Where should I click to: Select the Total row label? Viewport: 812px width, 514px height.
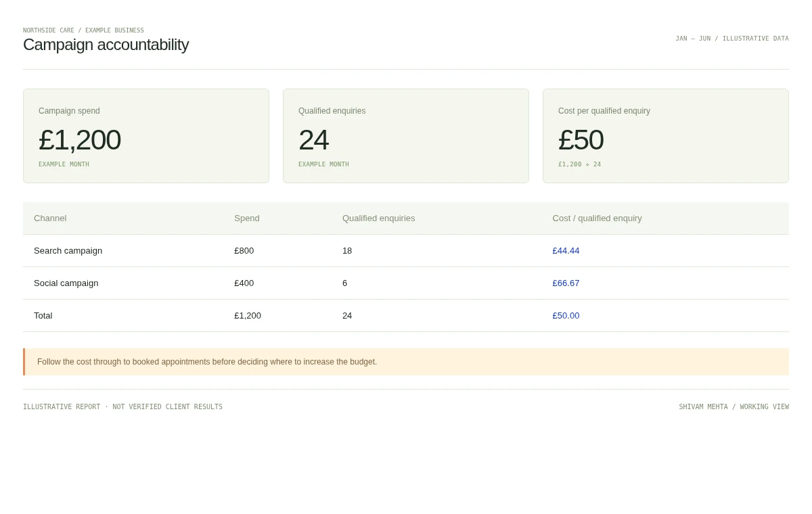[x=43, y=316]
